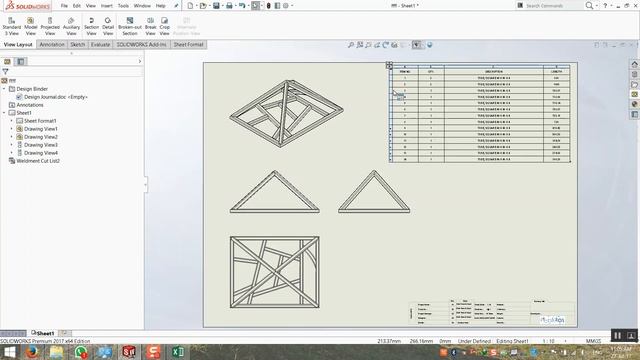Open the New document dropdown arrow

[196, 6]
